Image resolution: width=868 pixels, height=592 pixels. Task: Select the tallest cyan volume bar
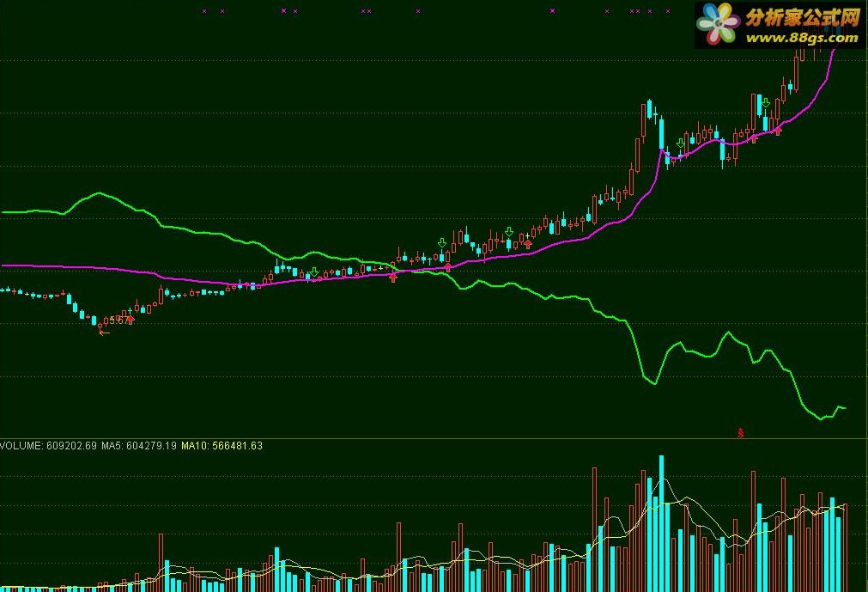tap(662, 523)
